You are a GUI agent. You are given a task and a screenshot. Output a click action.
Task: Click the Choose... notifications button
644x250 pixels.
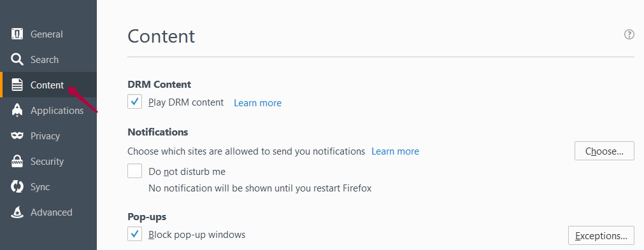(x=604, y=151)
